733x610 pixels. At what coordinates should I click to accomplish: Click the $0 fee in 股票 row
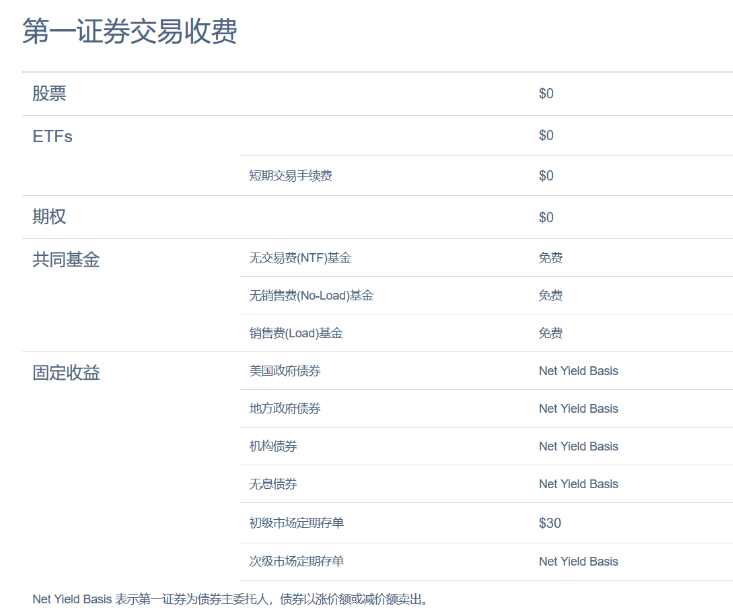click(546, 94)
